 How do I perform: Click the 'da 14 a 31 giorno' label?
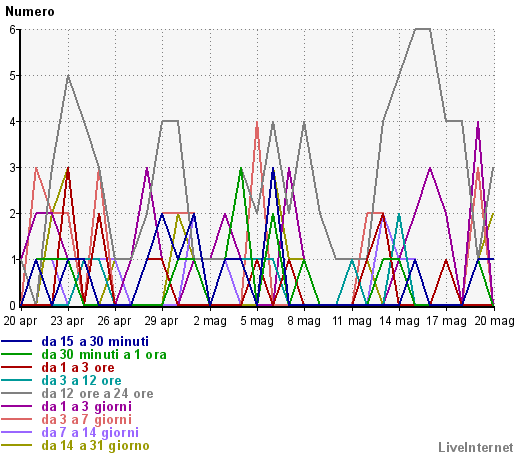click(x=96, y=446)
